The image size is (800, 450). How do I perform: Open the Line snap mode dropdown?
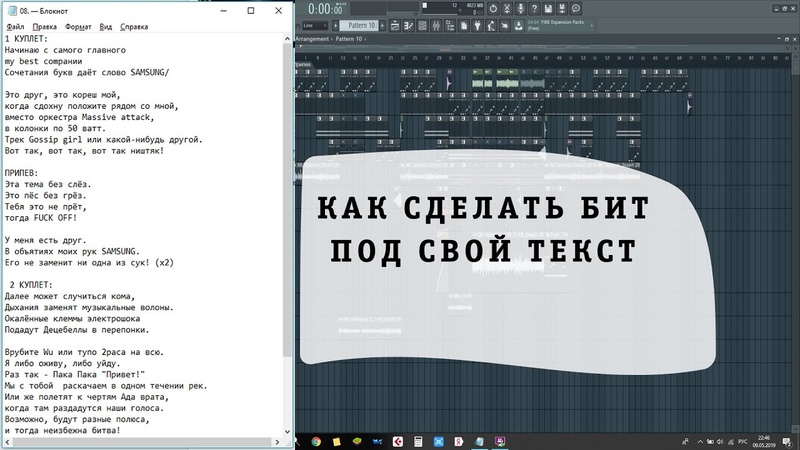click(x=317, y=25)
